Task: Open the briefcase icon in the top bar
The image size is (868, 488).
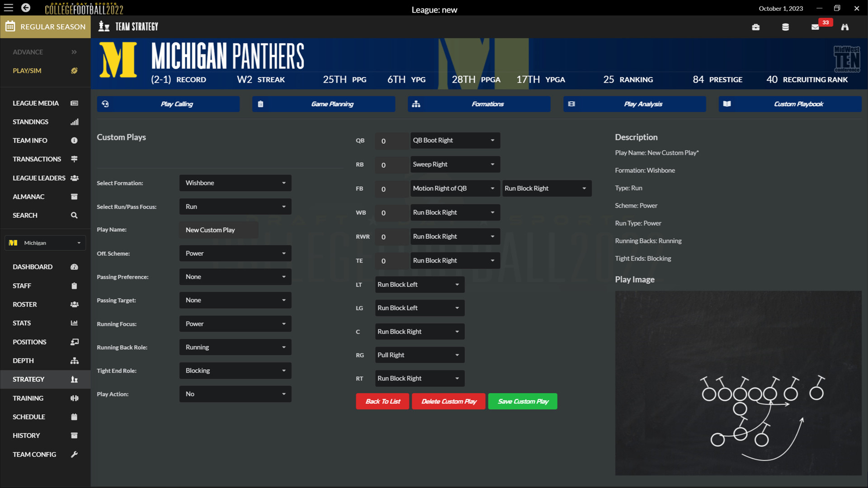Action: pos(756,27)
